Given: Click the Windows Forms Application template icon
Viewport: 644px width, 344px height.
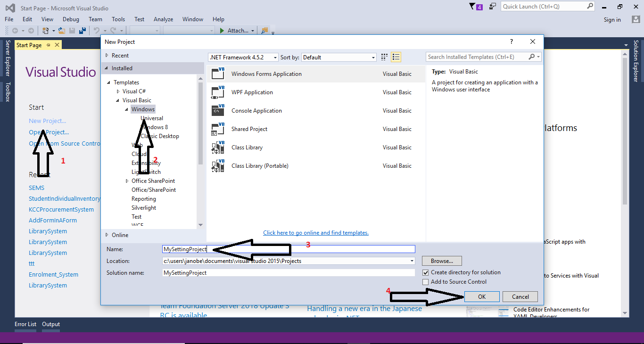Looking at the screenshot, I should click(x=218, y=74).
